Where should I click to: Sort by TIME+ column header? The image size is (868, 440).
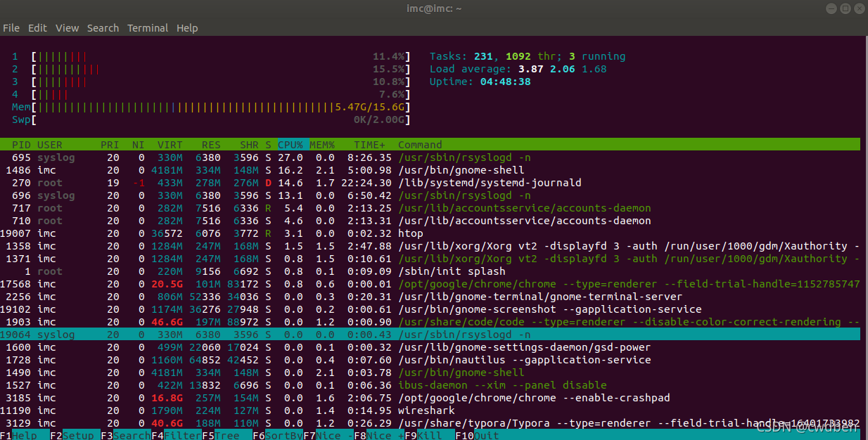tap(369, 145)
